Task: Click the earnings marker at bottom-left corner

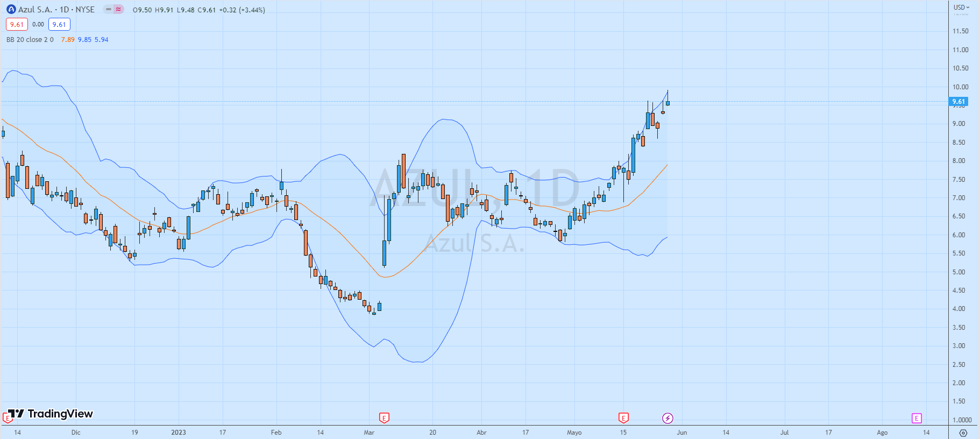Action: [7, 417]
